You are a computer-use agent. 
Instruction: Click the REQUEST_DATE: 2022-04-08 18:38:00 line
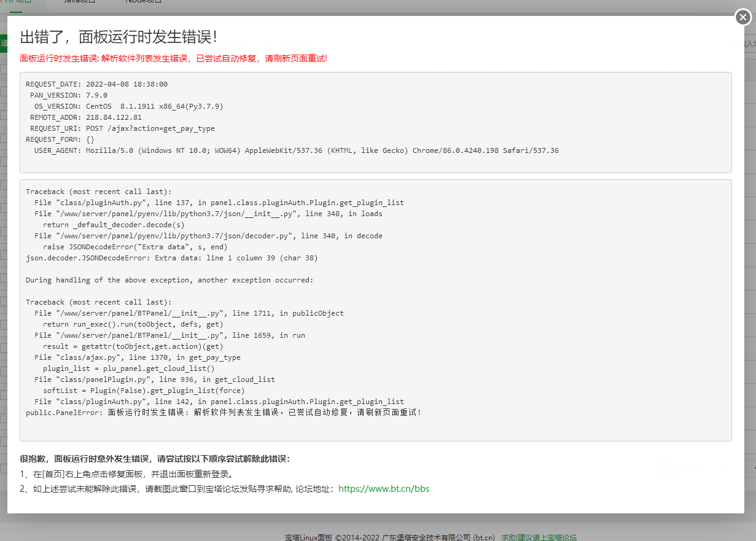click(x=97, y=84)
